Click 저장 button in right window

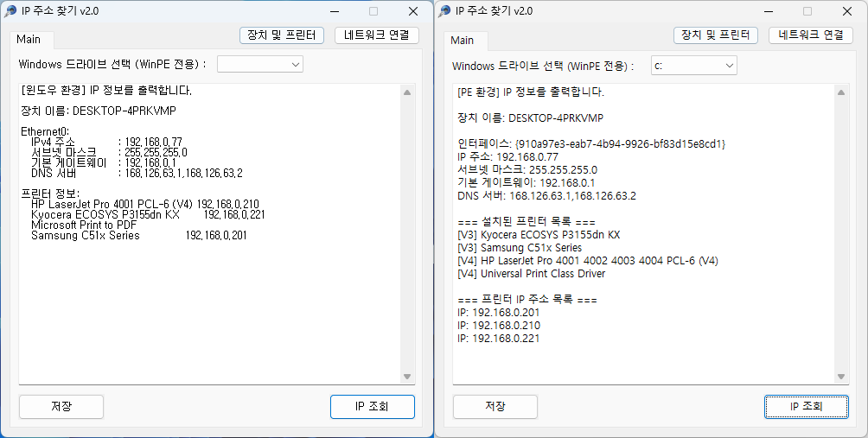[x=495, y=407]
